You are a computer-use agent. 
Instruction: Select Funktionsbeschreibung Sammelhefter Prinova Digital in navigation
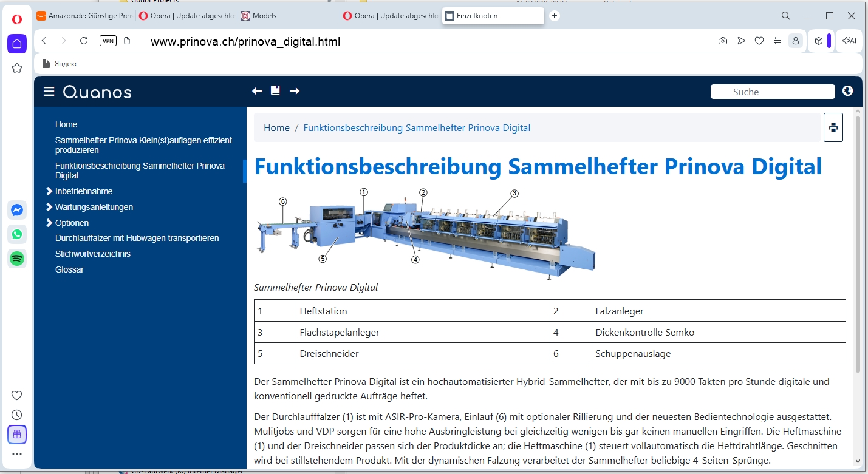140,171
